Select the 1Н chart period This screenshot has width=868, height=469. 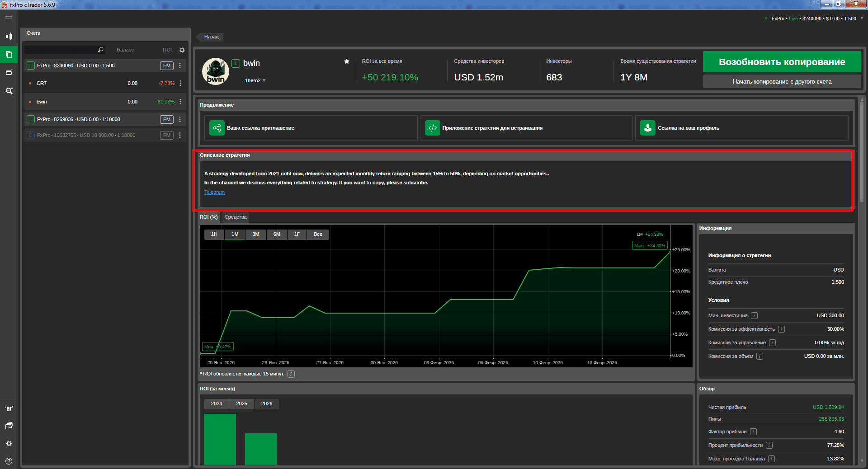pos(214,234)
